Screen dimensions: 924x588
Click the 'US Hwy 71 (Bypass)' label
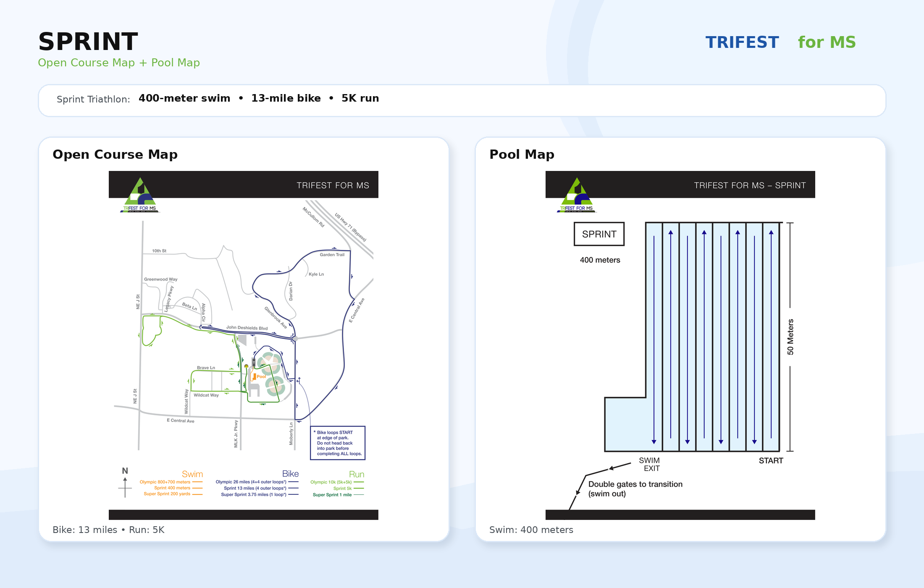350,227
